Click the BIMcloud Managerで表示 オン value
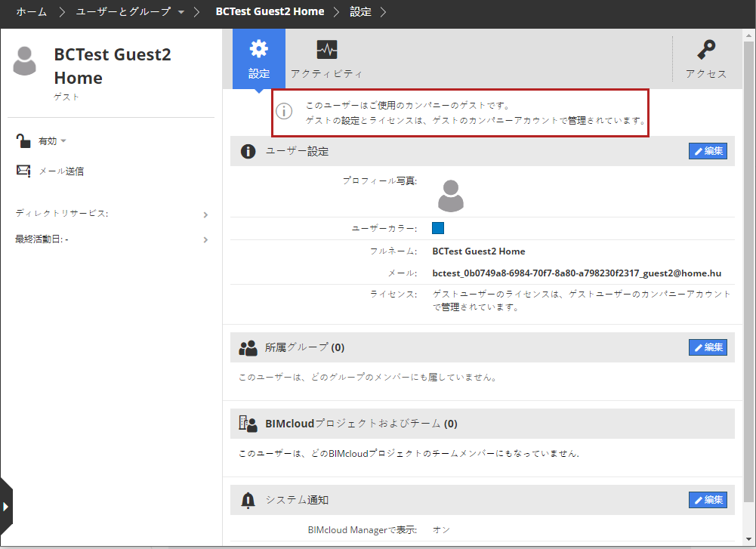This screenshot has height=549, width=756. [x=441, y=529]
